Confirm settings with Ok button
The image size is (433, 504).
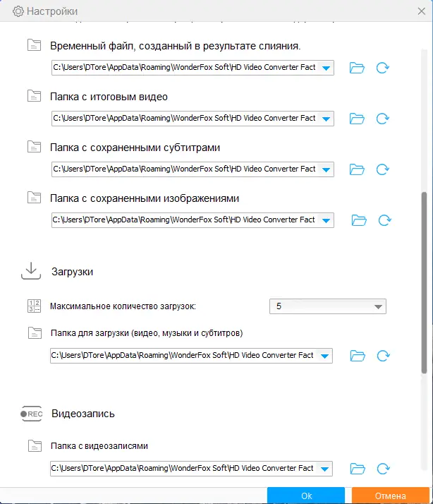tap(306, 496)
